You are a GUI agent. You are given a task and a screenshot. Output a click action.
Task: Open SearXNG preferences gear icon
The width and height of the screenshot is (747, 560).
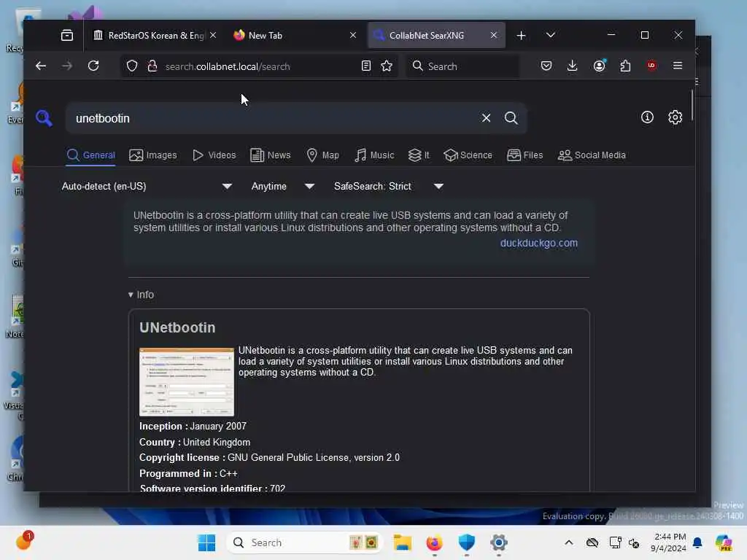(675, 117)
